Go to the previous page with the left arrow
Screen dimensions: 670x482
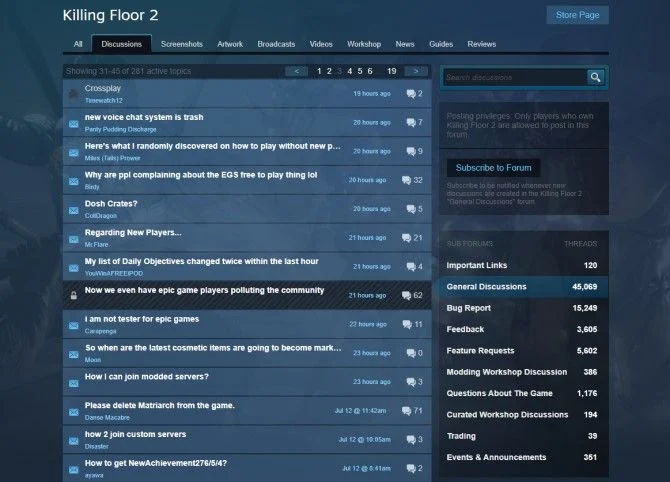[x=297, y=71]
